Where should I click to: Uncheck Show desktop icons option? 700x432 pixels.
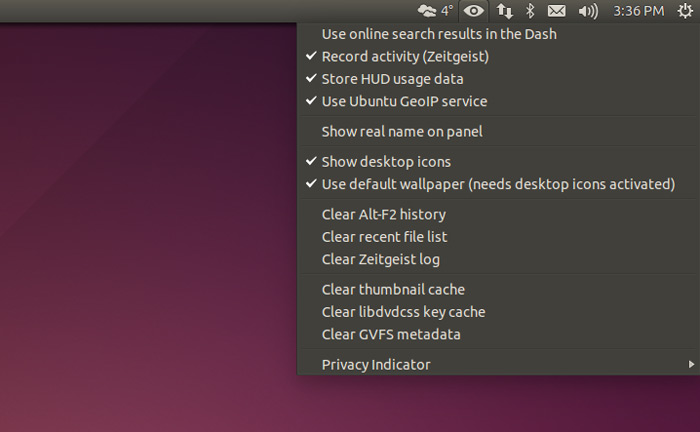pos(386,161)
